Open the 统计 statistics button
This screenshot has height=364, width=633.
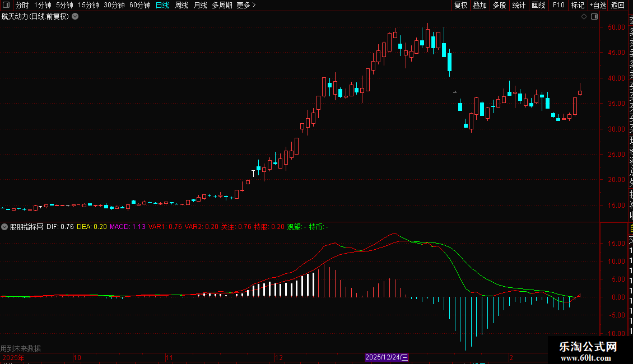[x=519, y=5]
